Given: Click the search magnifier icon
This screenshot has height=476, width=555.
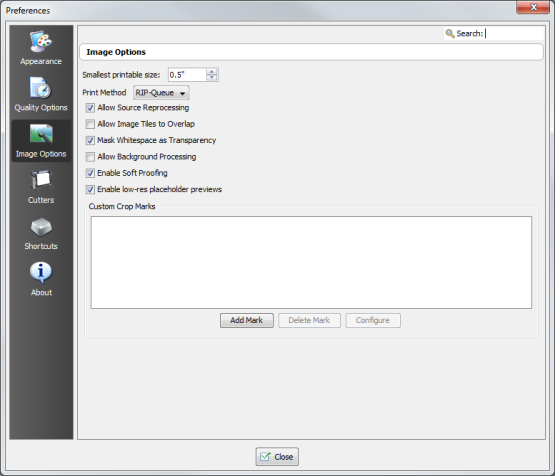Looking at the screenshot, I should click(x=450, y=34).
